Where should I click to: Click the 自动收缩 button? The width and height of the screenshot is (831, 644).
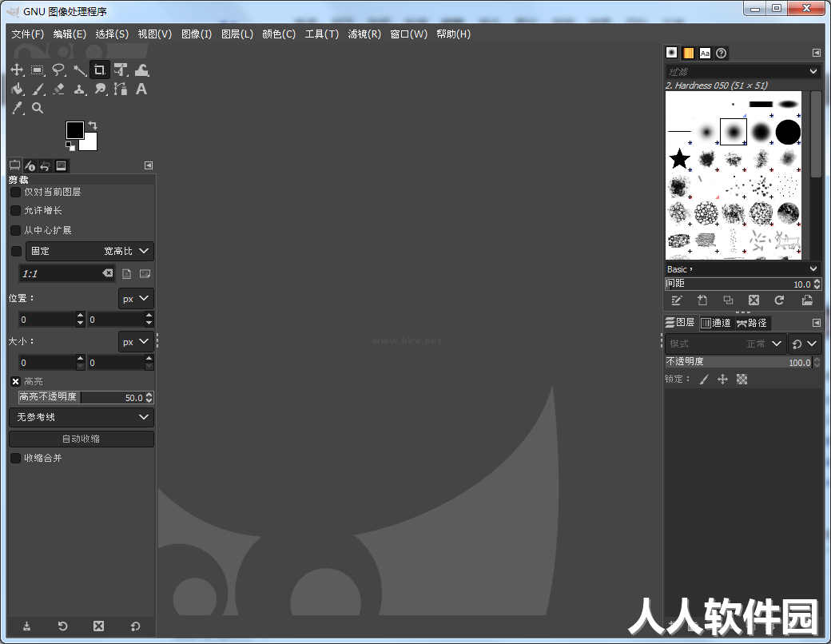pos(82,439)
